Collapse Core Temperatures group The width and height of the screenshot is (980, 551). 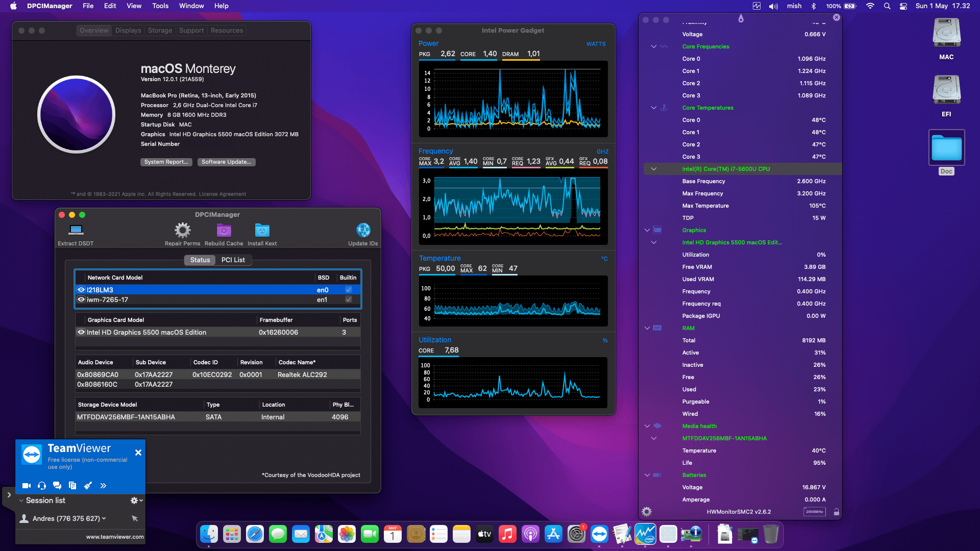coord(654,108)
